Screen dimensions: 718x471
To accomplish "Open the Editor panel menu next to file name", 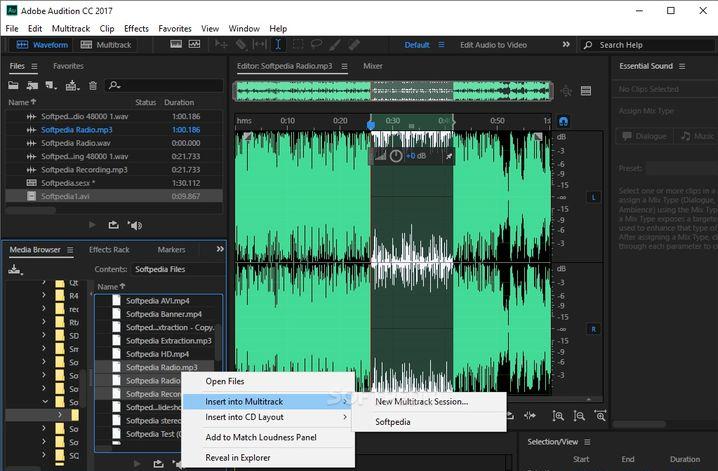I will [344, 66].
